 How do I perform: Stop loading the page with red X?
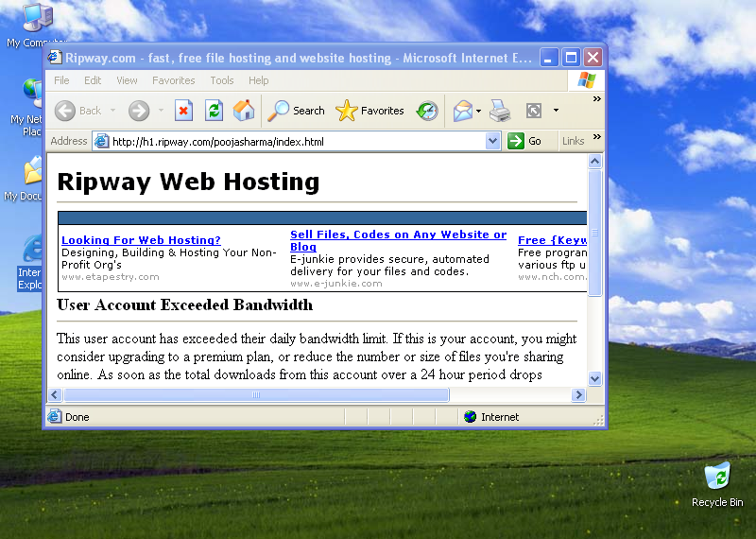183,111
